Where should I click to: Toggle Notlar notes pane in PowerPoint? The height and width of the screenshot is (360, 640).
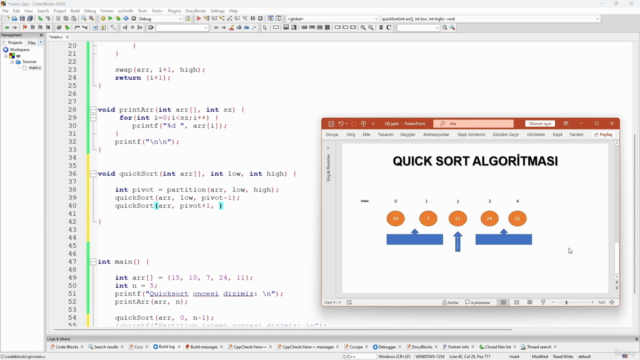pyautogui.click(x=451, y=302)
